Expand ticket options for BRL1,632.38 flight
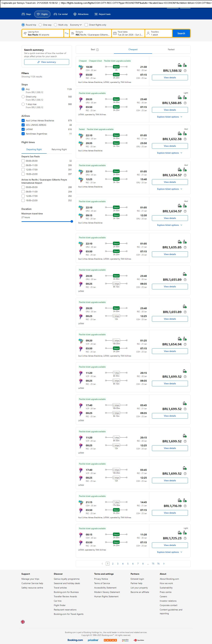The height and width of the screenshot is (644, 212). pyautogui.click(x=170, y=153)
